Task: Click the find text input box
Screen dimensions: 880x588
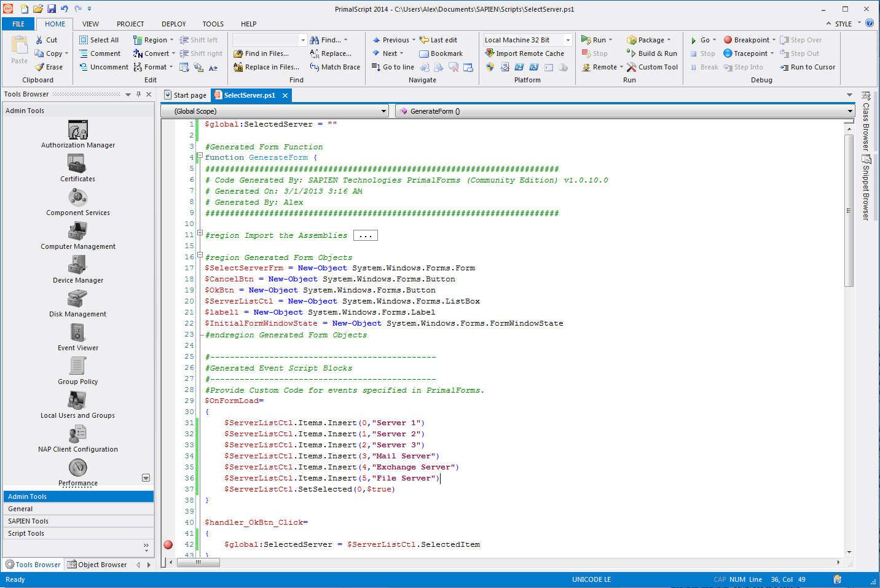Action: [266, 40]
